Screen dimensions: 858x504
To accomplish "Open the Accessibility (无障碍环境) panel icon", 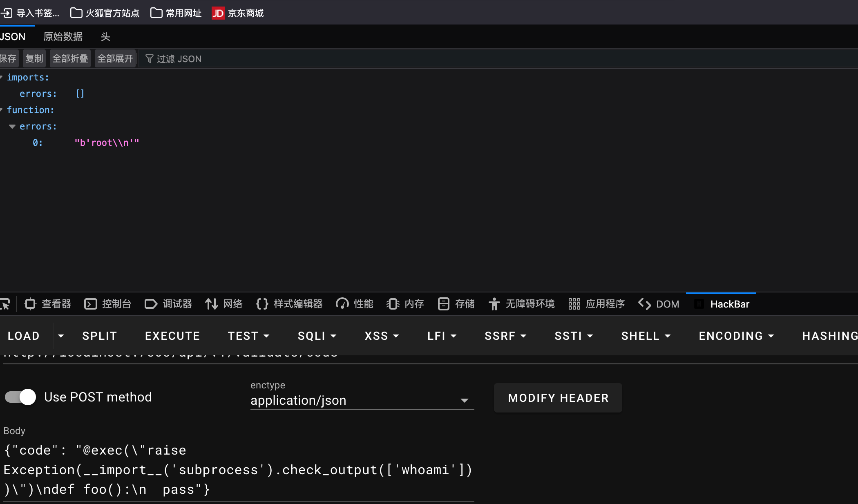I will click(494, 304).
